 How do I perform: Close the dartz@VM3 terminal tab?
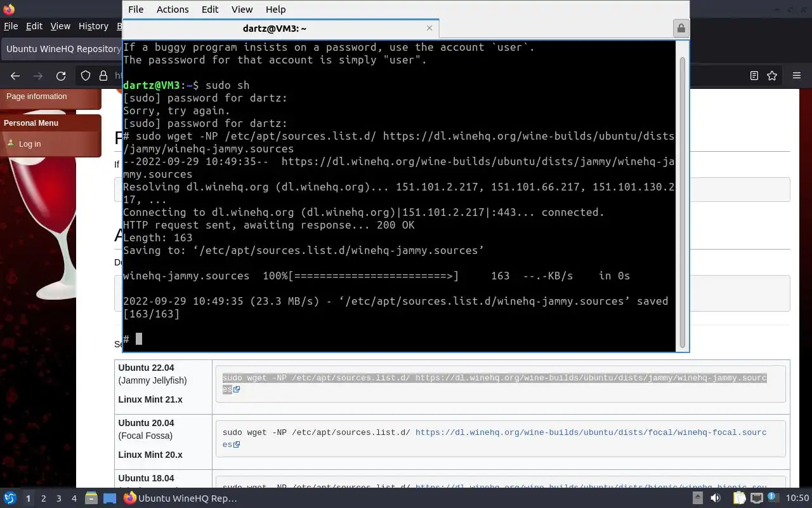click(x=429, y=28)
